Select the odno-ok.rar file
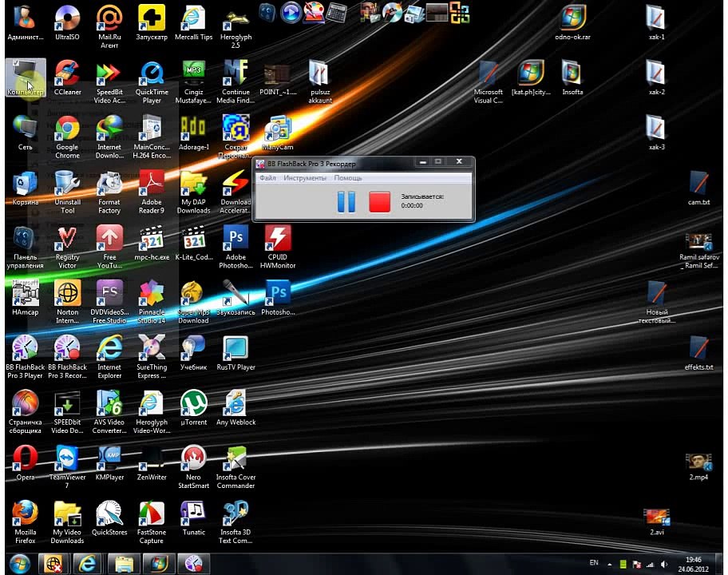 coord(572,22)
